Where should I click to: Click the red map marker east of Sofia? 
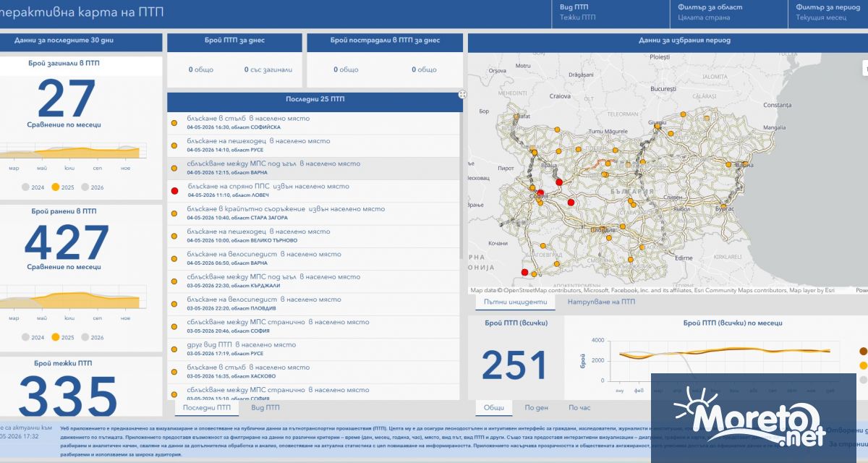pyautogui.click(x=571, y=203)
